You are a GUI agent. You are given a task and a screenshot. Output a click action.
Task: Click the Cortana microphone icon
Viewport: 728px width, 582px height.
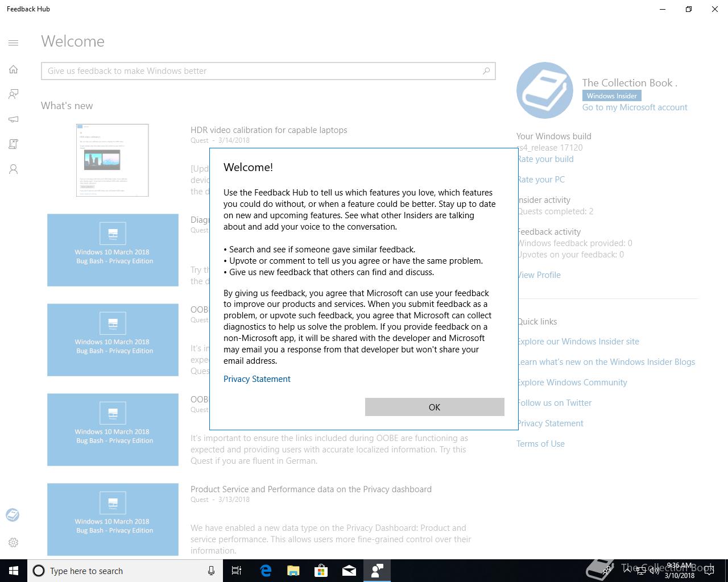pos(211,571)
